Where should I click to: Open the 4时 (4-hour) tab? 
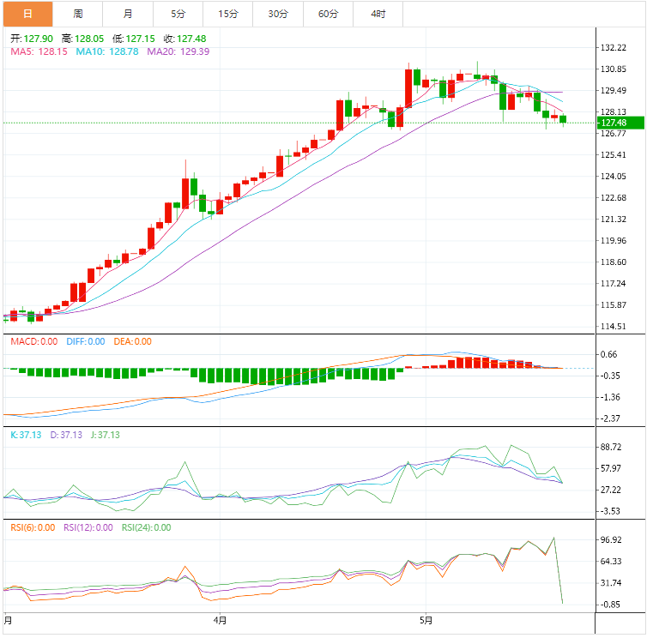[378, 14]
